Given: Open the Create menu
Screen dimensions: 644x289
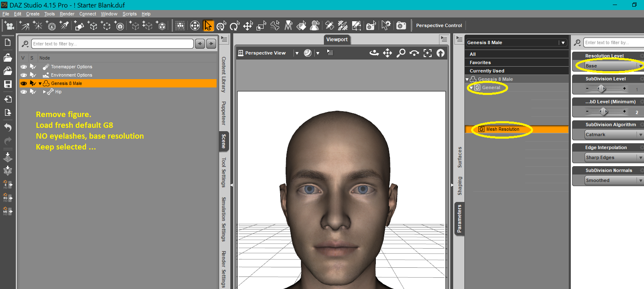Looking at the screenshot, I should [x=33, y=14].
